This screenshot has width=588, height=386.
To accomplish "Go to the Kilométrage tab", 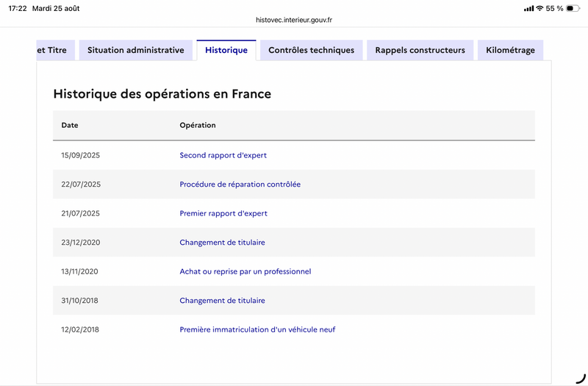I will (510, 50).
